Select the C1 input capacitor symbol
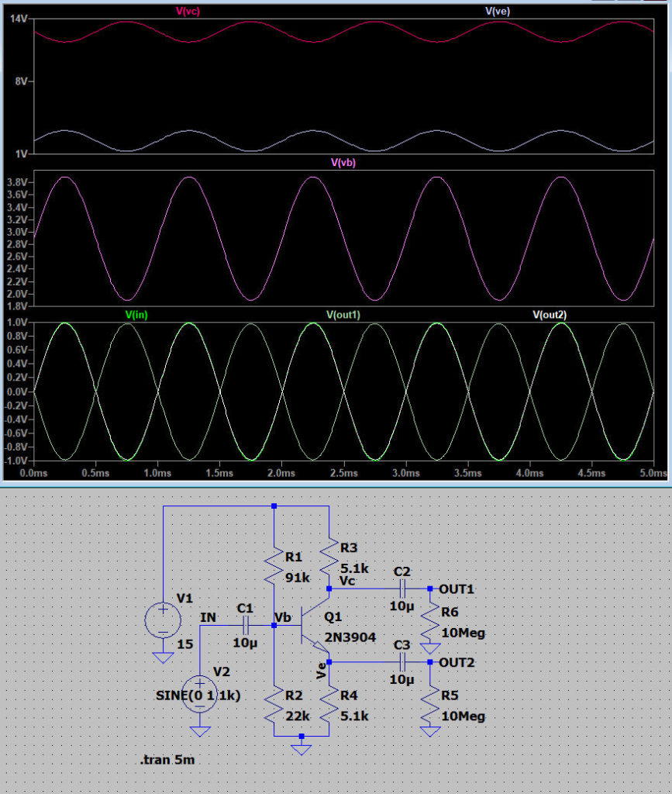This screenshot has width=672, height=794. (245, 624)
